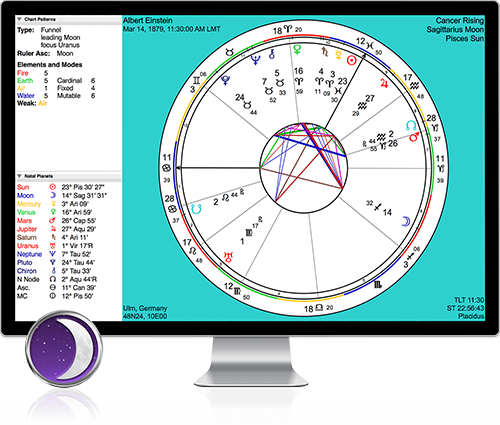This screenshot has height=425, width=500.
Task: Click the red Sun glyph in the chart
Action: [x=351, y=61]
